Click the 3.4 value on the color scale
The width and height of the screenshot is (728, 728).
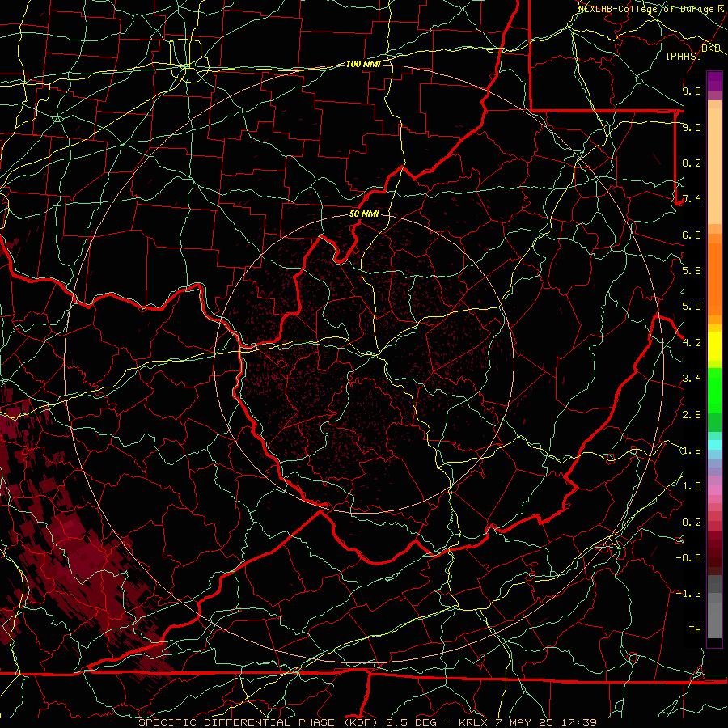click(x=692, y=379)
